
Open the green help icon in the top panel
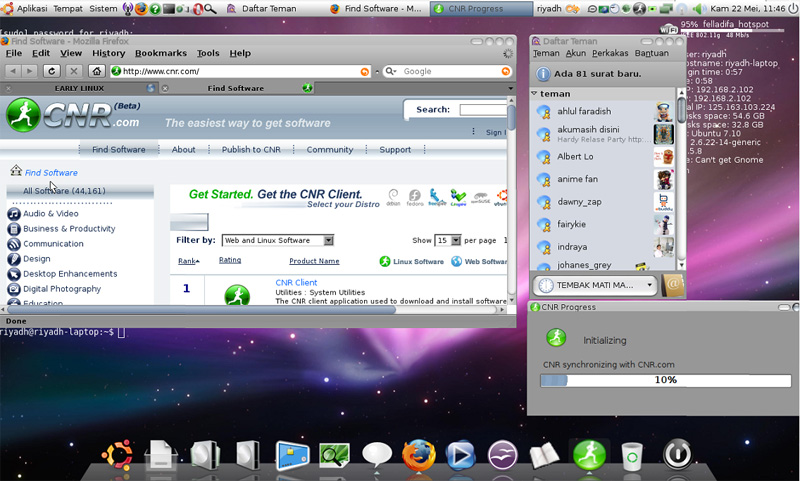click(x=155, y=9)
